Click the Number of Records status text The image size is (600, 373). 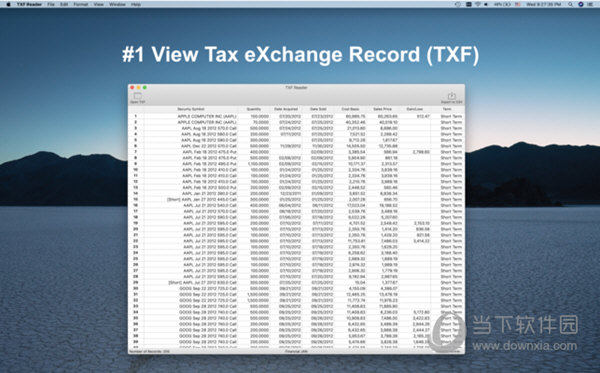(150, 351)
